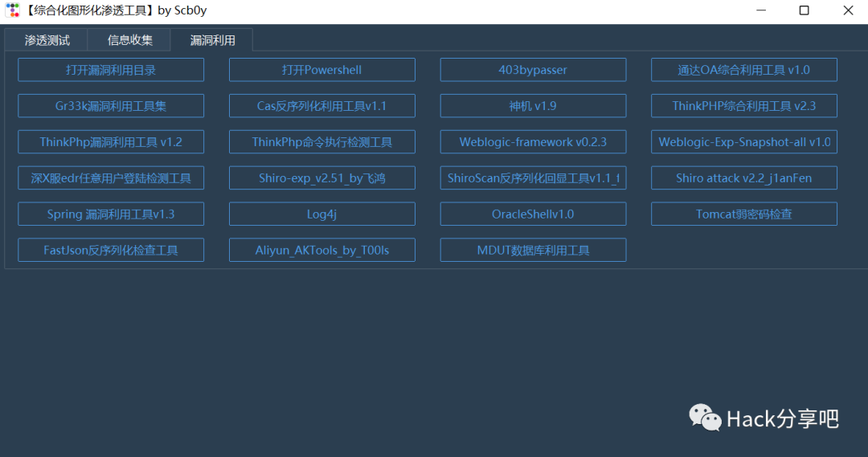Switch to the 渗透测试 tab
This screenshot has height=457, width=868.
47,40
